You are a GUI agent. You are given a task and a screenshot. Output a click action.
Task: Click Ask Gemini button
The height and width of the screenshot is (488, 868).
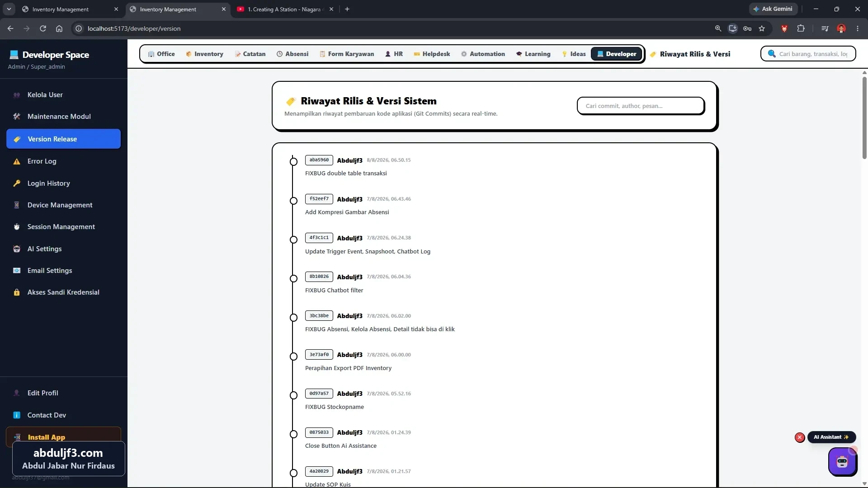point(773,9)
